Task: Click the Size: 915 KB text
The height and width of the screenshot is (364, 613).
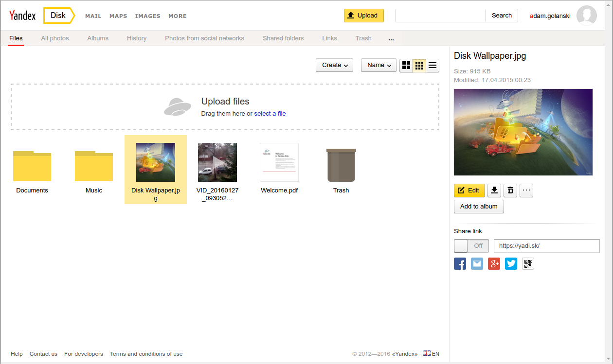Action: click(472, 71)
